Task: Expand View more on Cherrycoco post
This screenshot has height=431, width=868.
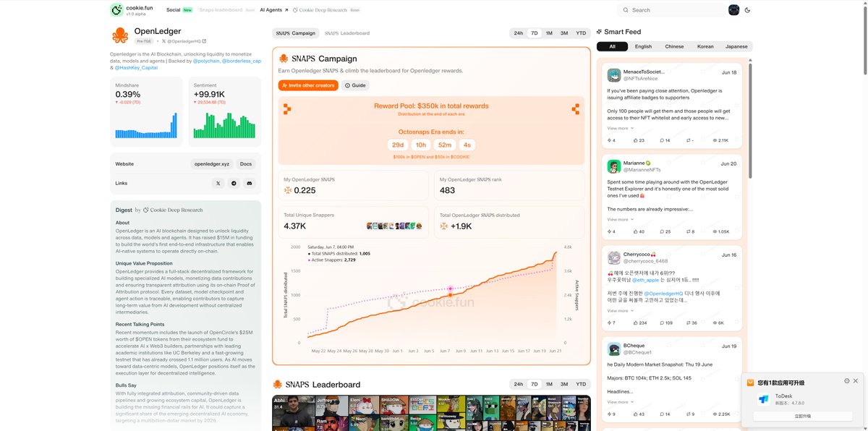Action: pyautogui.click(x=620, y=310)
